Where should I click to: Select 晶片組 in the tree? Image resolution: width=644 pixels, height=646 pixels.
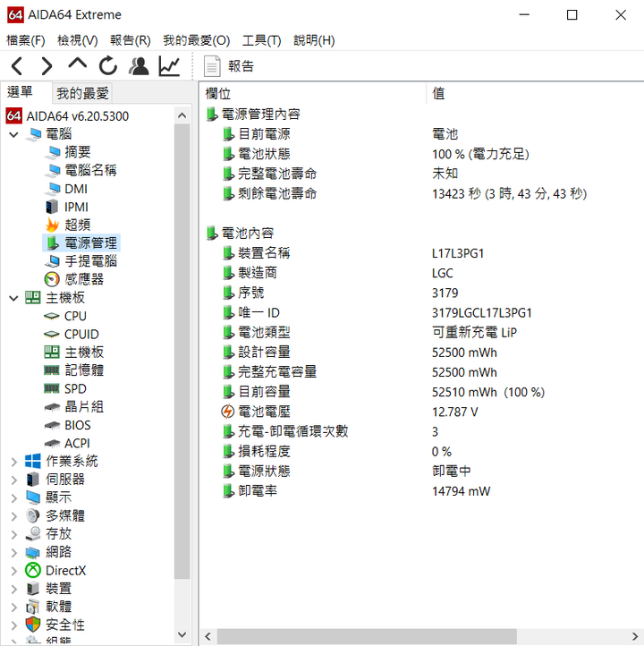coord(84,406)
